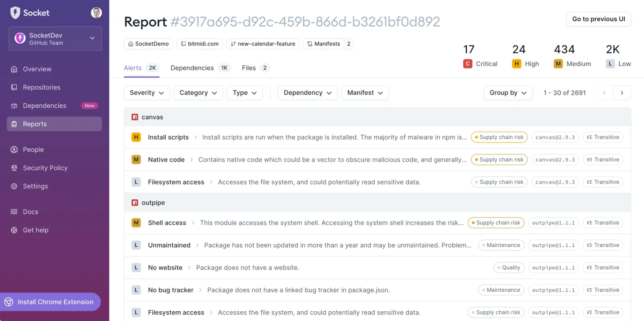Click the Low severity L badge
This screenshot has height=321, width=644.
[610, 64]
